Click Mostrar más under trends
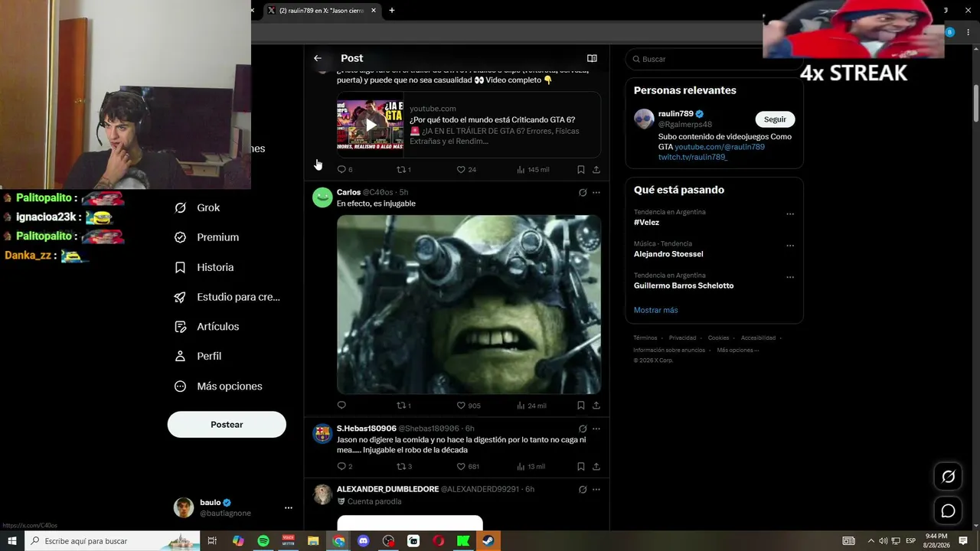980x551 pixels. (656, 310)
